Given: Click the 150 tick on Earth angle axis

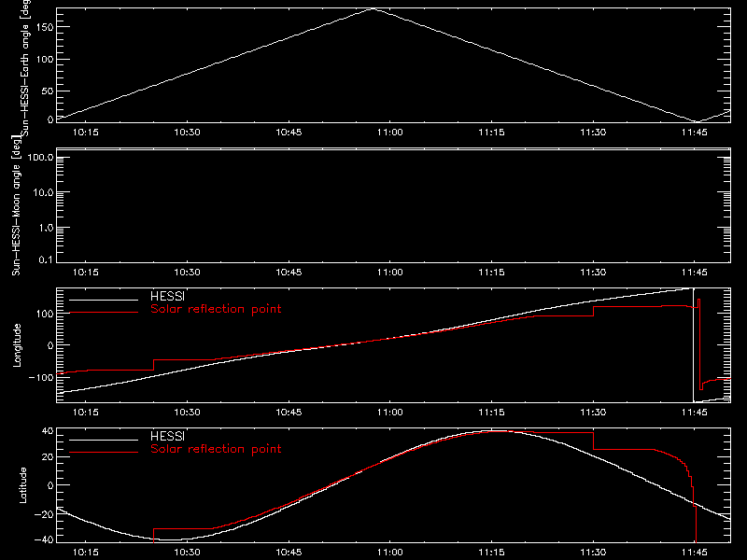Looking at the screenshot, I should pos(45,28).
